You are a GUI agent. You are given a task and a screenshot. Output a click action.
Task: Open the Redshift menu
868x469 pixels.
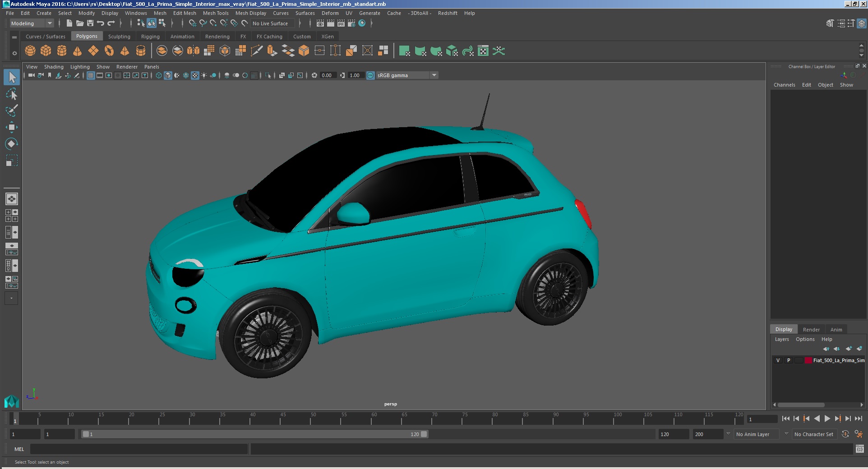click(x=448, y=13)
